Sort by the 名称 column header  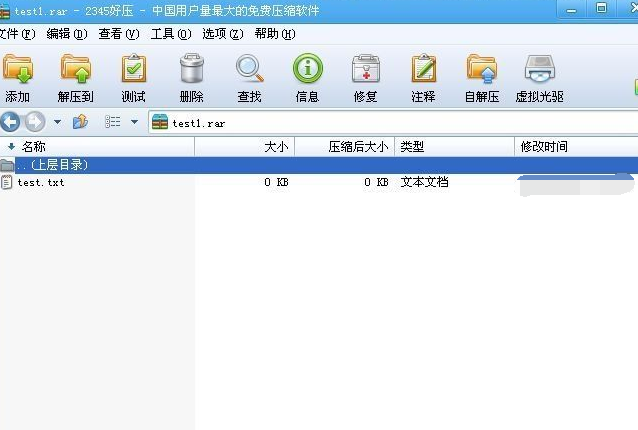(97, 146)
